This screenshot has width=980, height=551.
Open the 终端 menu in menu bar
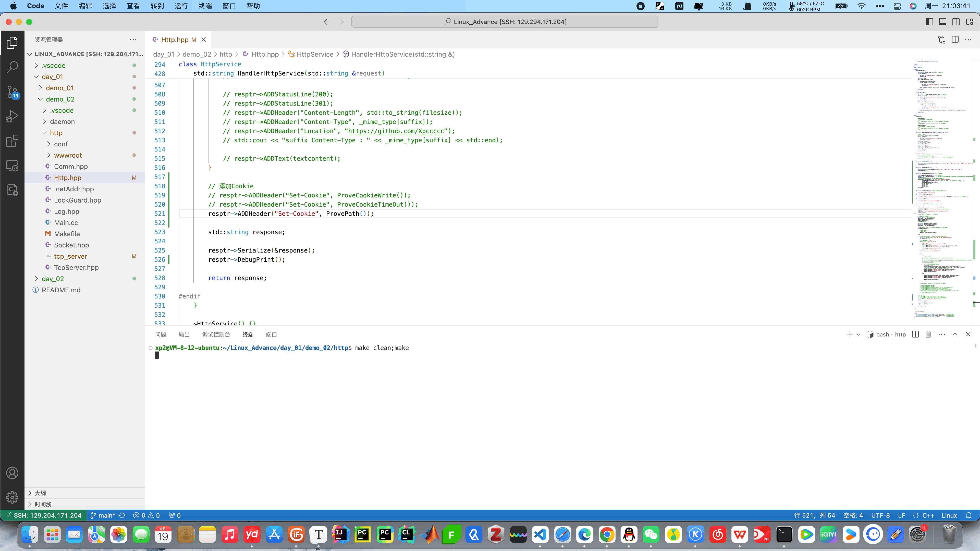click(x=205, y=6)
